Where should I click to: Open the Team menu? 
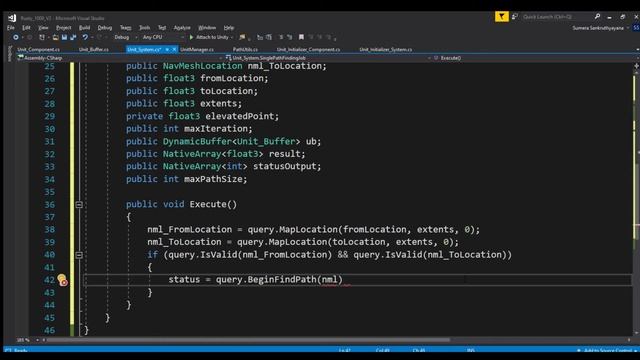coord(125,28)
